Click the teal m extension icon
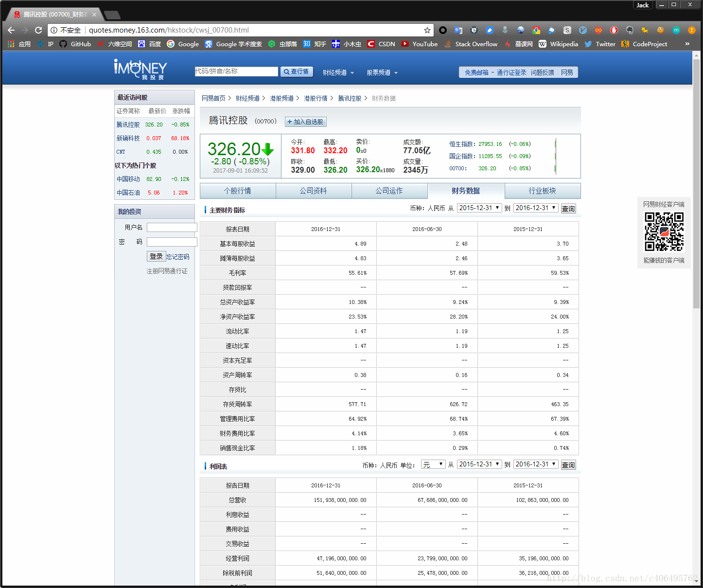Image resolution: width=703 pixels, height=588 pixels. tap(676, 30)
